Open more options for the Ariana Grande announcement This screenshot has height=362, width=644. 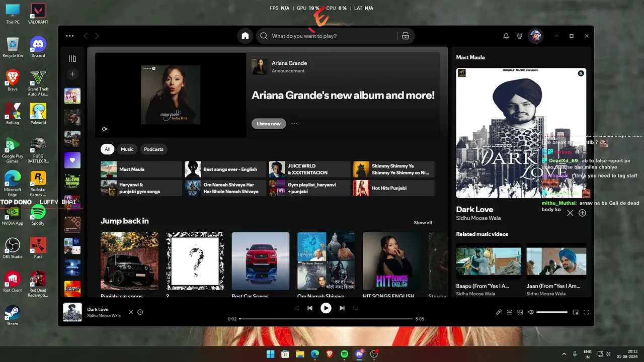294,124
